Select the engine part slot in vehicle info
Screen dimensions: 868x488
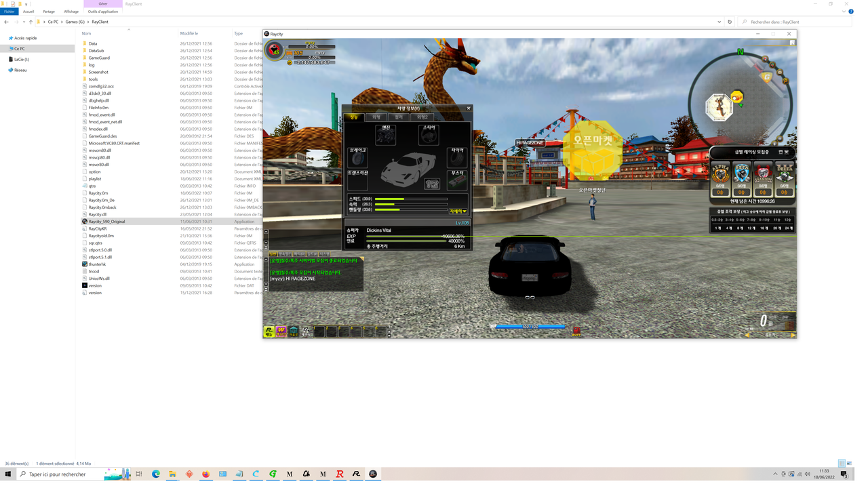[x=386, y=135]
